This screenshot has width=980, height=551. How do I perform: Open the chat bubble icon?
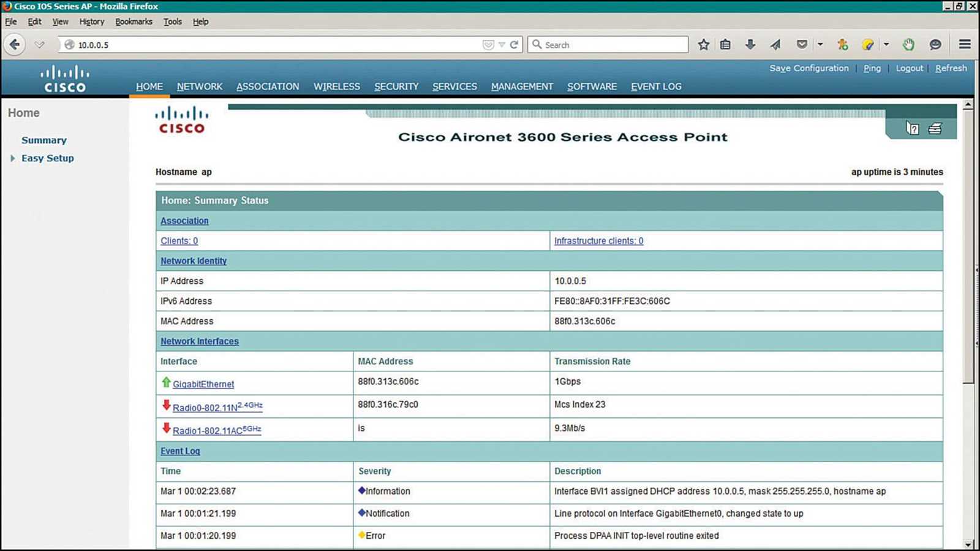tap(935, 45)
